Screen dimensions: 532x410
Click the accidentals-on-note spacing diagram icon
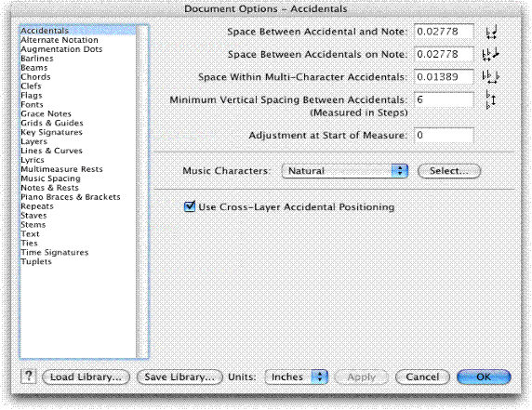[x=490, y=54]
